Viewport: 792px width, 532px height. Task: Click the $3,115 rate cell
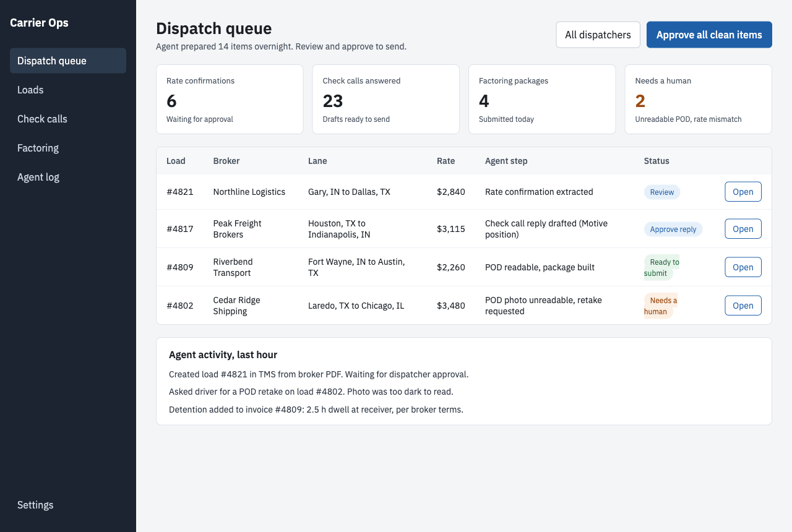click(450, 229)
